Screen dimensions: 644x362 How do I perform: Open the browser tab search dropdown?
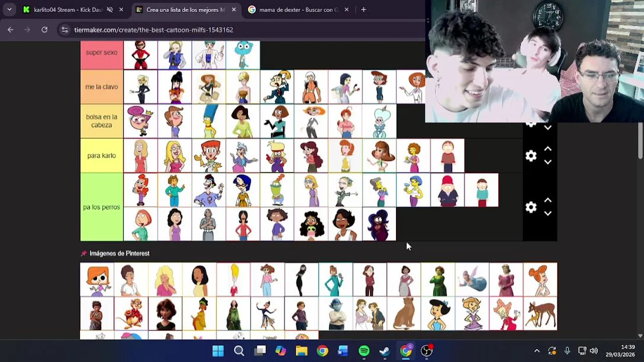coord(9,10)
